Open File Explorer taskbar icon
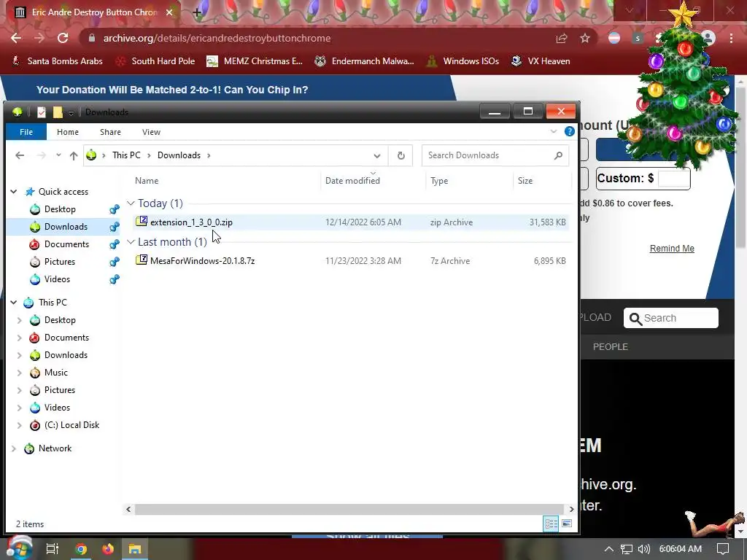This screenshot has width=747, height=560. pyautogui.click(x=135, y=549)
